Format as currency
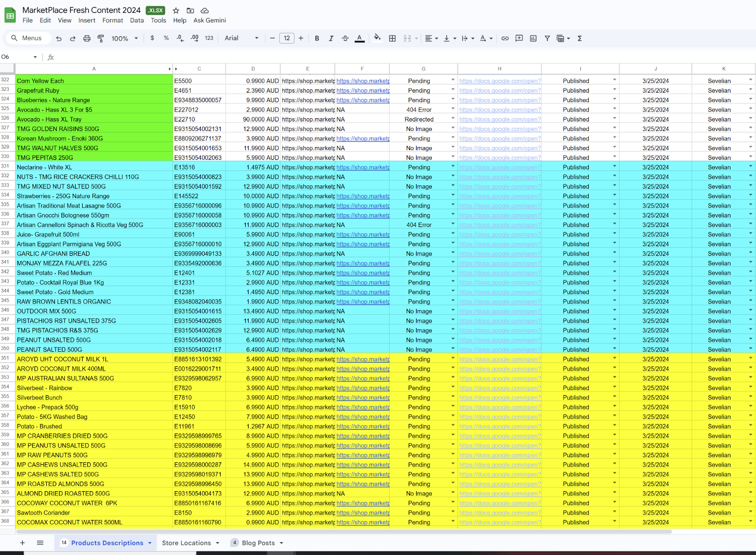 coord(152,38)
